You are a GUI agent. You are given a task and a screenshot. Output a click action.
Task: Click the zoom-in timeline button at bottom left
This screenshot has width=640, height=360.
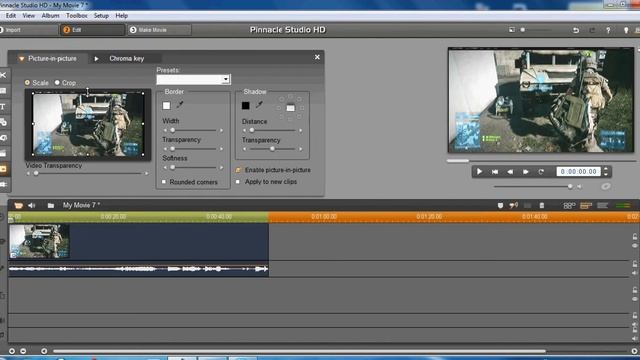point(11,351)
